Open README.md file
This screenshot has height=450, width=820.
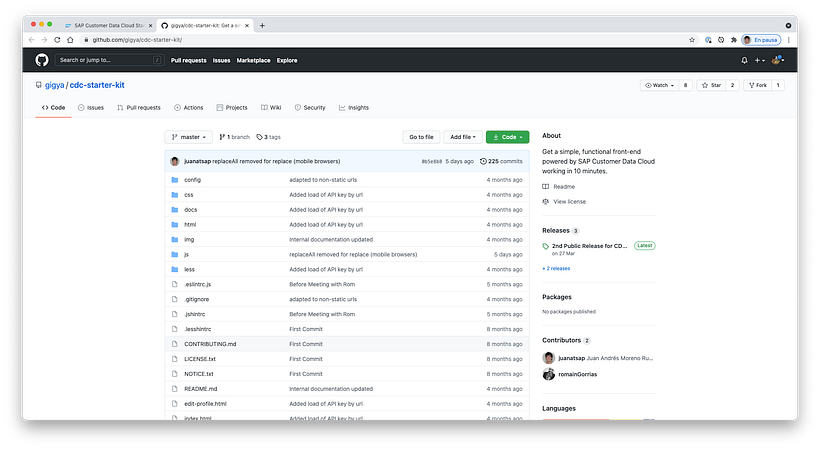coord(200,389)
